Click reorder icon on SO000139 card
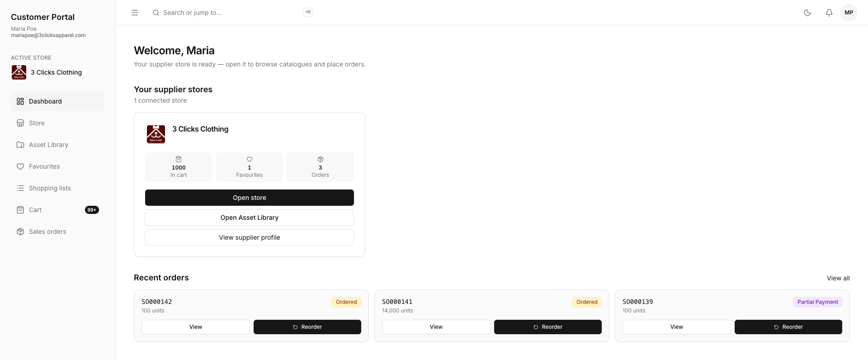Screen dimensions: 868x360 (x=776, y=327)
